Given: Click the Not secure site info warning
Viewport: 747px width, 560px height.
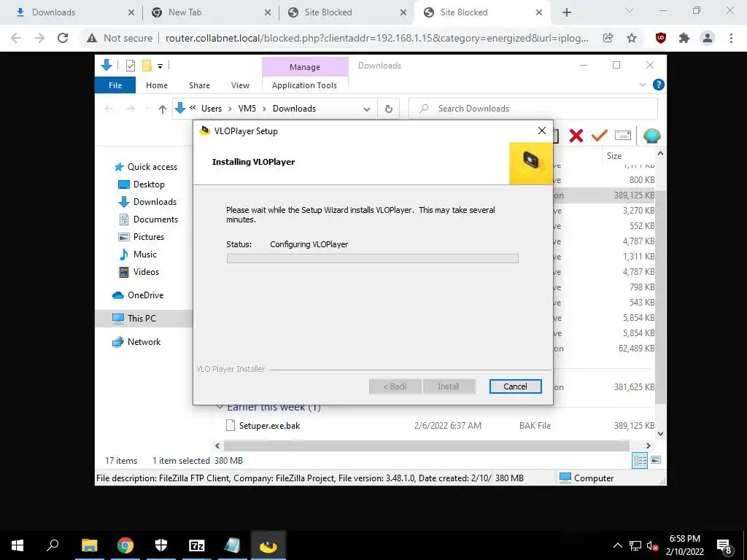Looking at the screenshot, I should click(120, 38).
